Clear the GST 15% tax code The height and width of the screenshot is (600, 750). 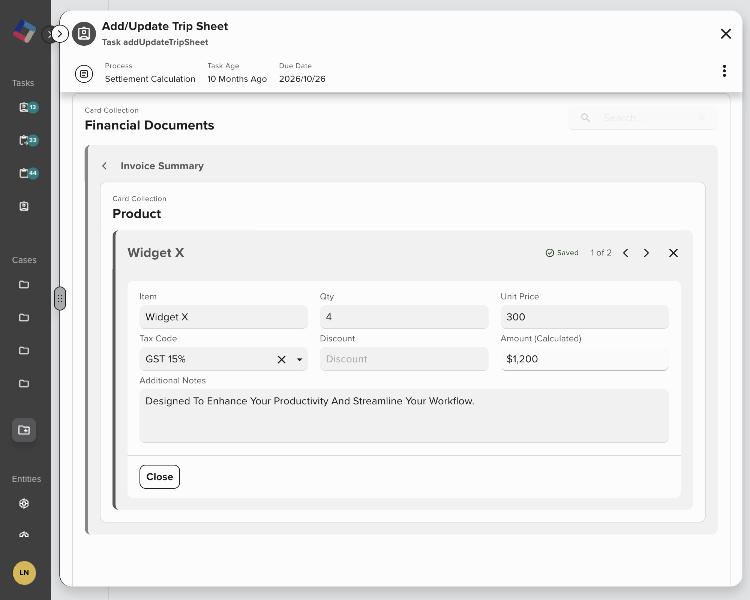[x=281, y=359]
